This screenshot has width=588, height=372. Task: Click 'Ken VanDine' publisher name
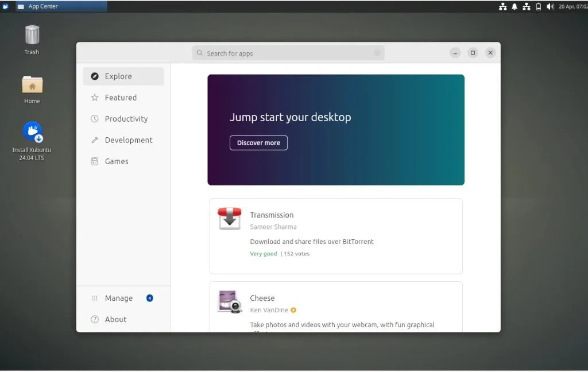269,310
